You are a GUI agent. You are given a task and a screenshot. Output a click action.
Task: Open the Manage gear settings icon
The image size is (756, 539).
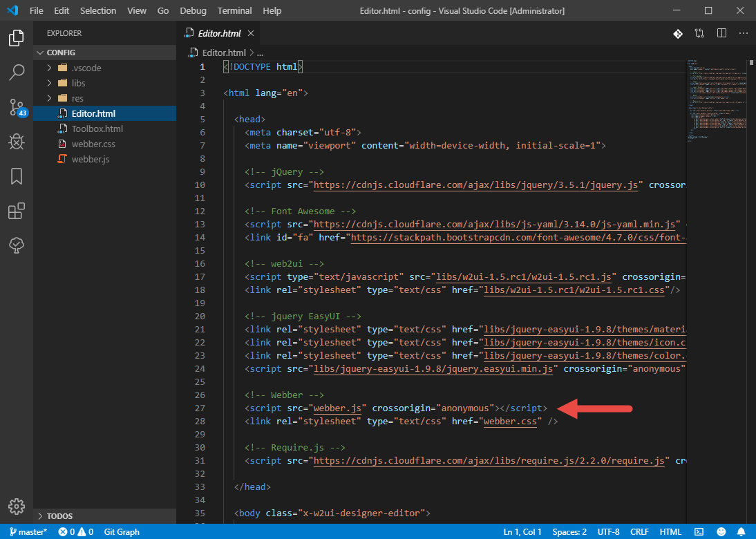[17, 507]
